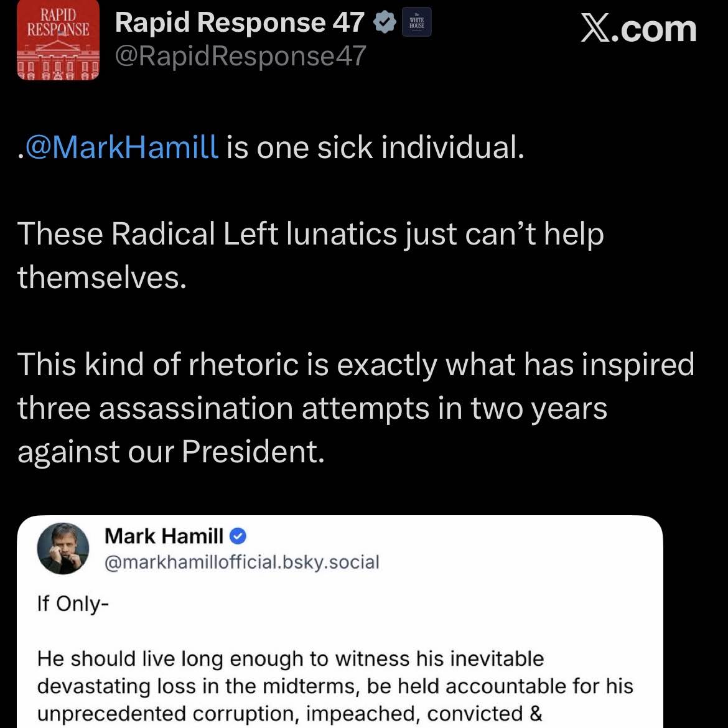Image resolution: width=728 pixels, height=728 pixels.
Task: Click the gray verified badge beside Rapid Response 47
Action: tap(385, 22)
